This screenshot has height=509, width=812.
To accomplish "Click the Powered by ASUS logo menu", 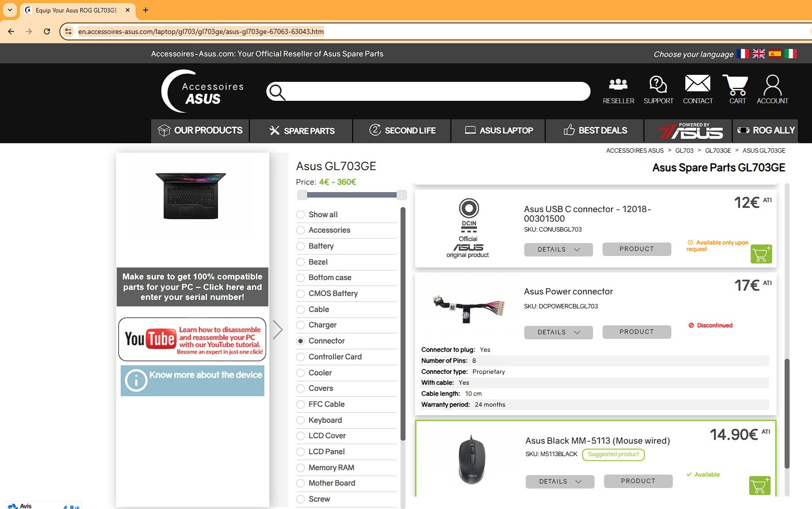I will click(688, 131).
